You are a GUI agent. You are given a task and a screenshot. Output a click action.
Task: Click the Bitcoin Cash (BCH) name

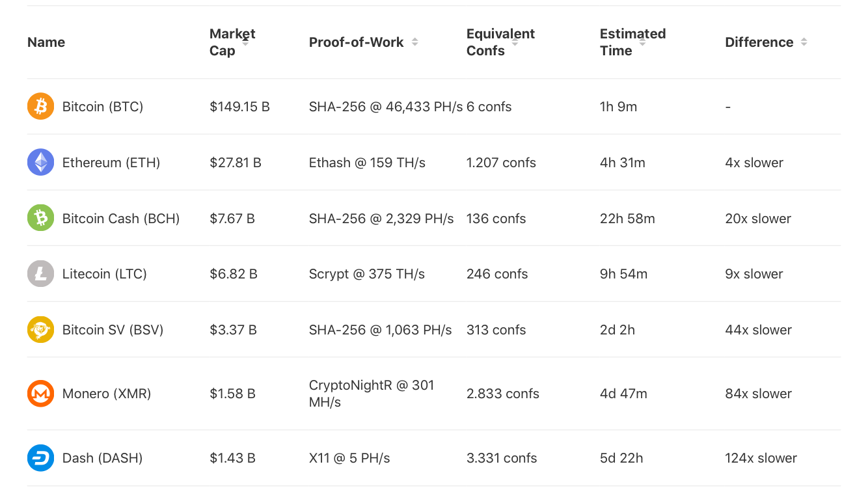(121, 219)
